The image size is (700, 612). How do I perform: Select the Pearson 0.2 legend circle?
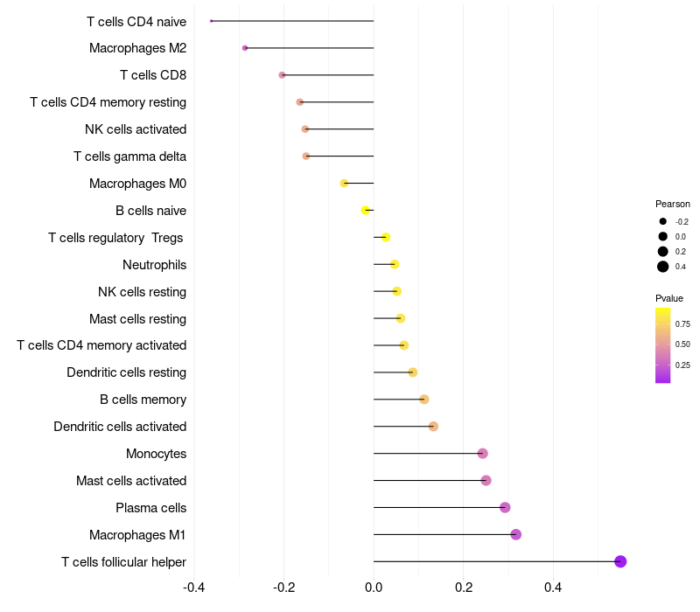[663, 252]
